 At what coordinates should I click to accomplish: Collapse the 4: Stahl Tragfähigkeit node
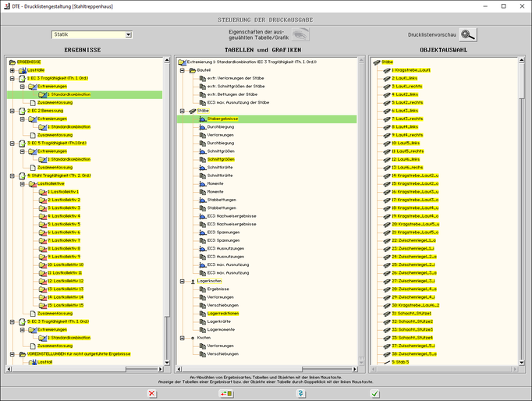(x=12, y=176)
